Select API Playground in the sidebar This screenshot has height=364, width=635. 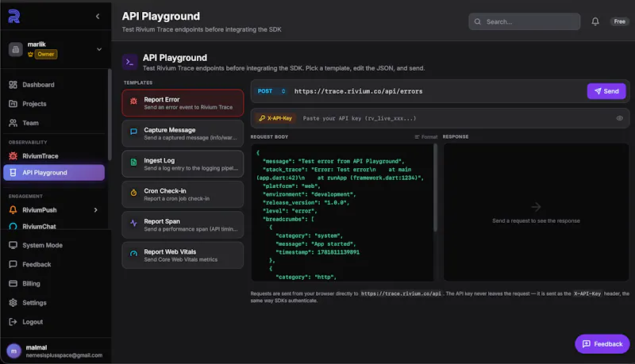tap(54, 173)
